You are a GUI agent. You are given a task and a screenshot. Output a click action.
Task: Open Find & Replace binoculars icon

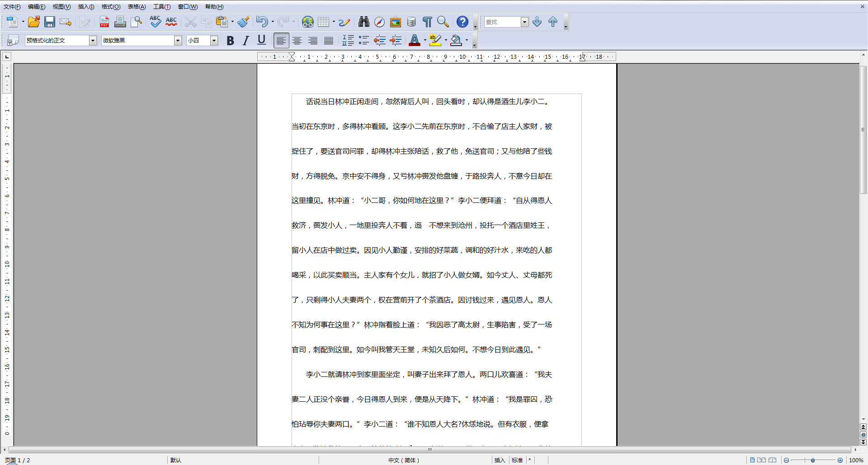(364, 22)
